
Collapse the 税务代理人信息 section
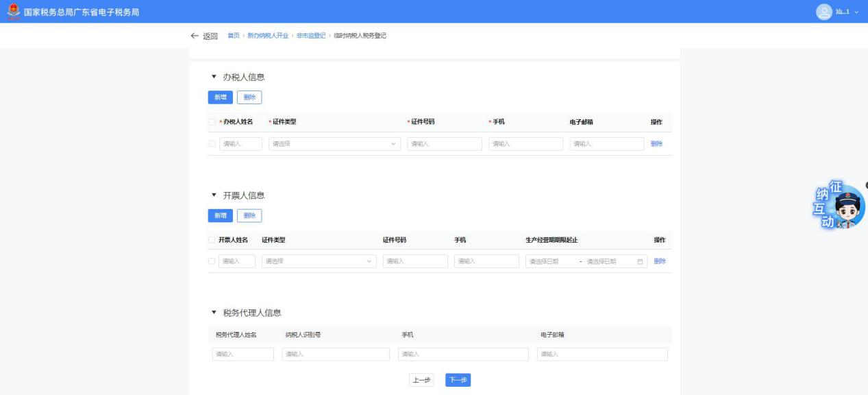click(x=214, y=313)
